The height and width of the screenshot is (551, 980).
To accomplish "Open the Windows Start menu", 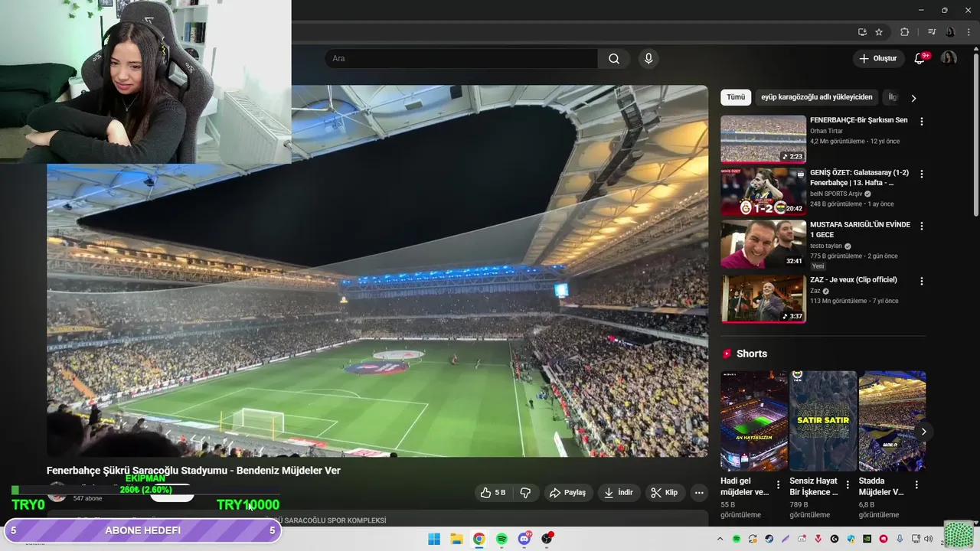I will (x=434, y=539).
